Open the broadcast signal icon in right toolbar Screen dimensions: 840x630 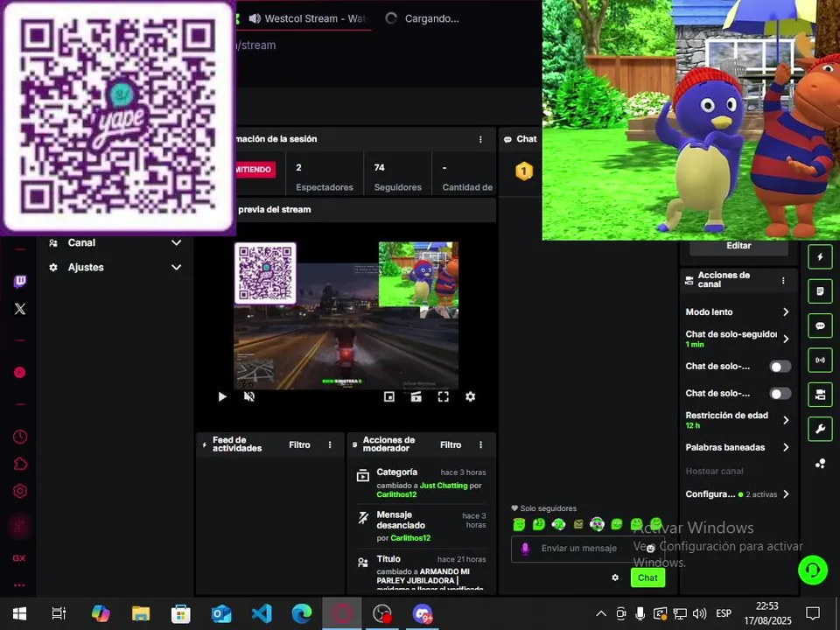820,360
